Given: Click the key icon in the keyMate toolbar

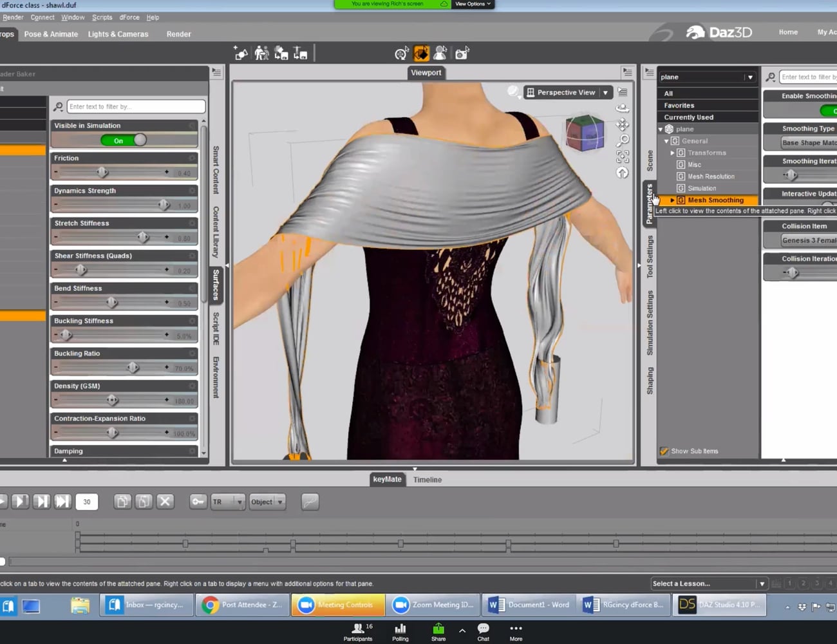Looking at the screenshot, I should point(198,502).
